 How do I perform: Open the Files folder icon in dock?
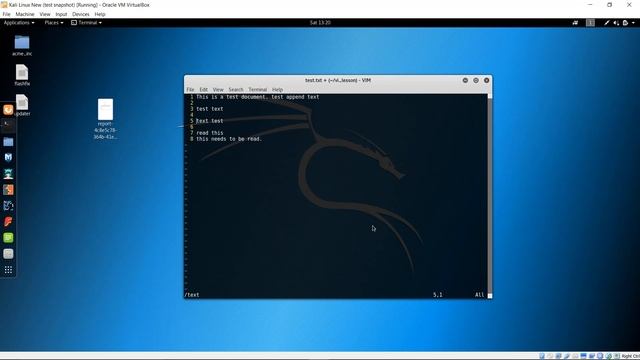click(8, 142)
